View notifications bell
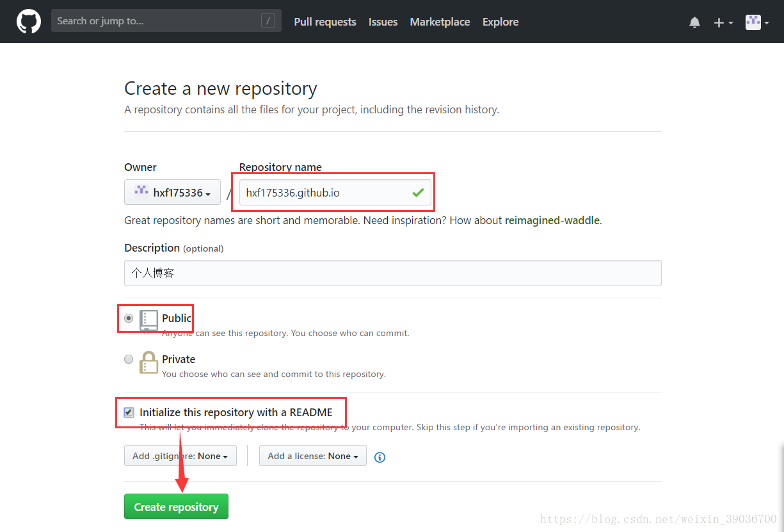784x532 pixels. tap(694, 22)
